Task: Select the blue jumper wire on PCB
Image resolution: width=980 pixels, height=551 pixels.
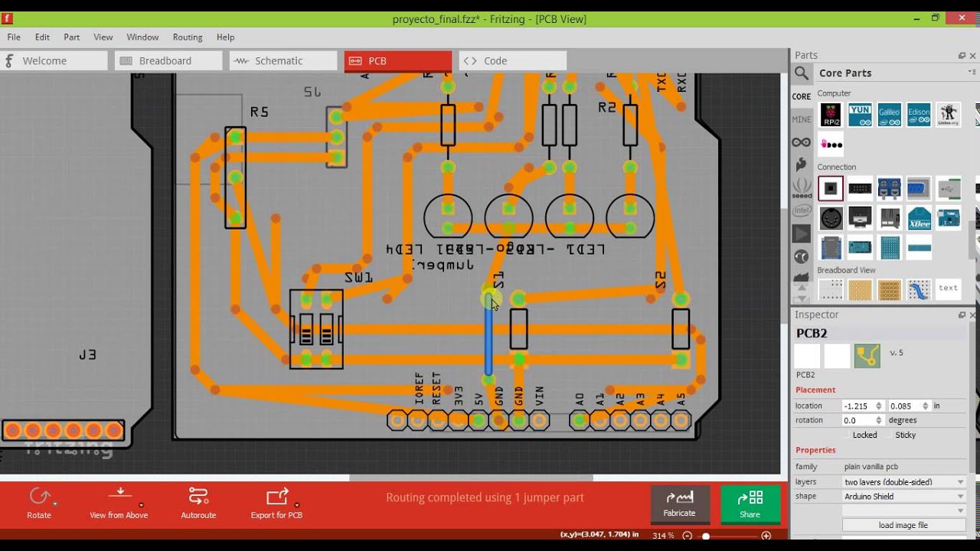Action: click(x=488, y=337)
